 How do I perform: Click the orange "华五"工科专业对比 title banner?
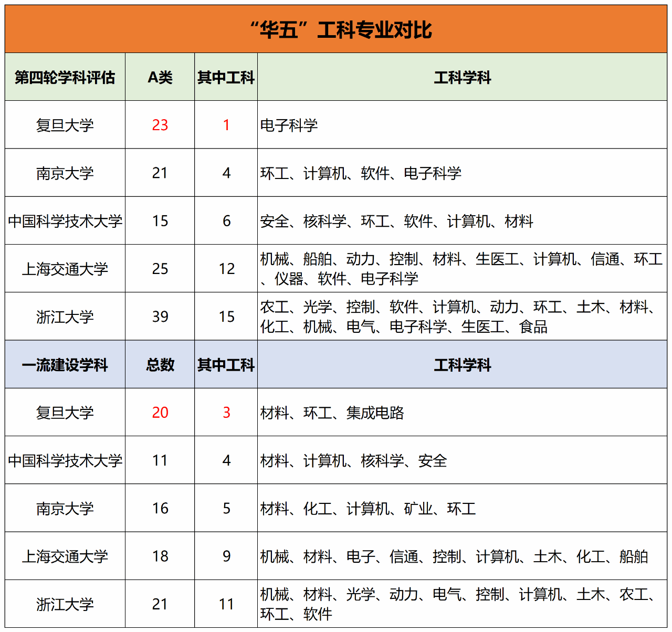[336, 29]
